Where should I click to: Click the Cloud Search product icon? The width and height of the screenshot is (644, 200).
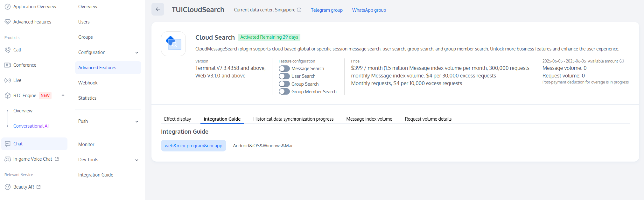[x=173, y=44]
